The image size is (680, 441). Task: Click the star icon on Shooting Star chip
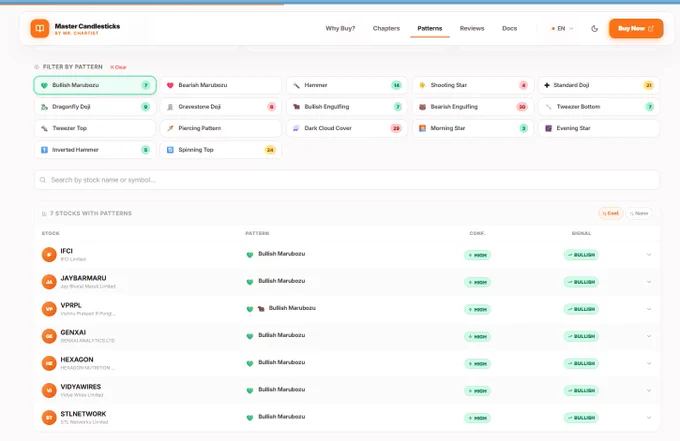(x=422, y=85)
